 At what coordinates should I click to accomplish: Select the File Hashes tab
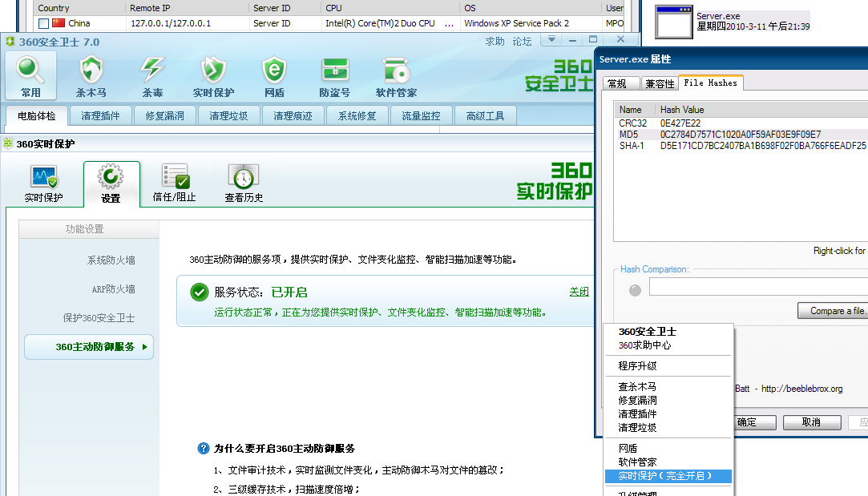click(x=711, y=83)
